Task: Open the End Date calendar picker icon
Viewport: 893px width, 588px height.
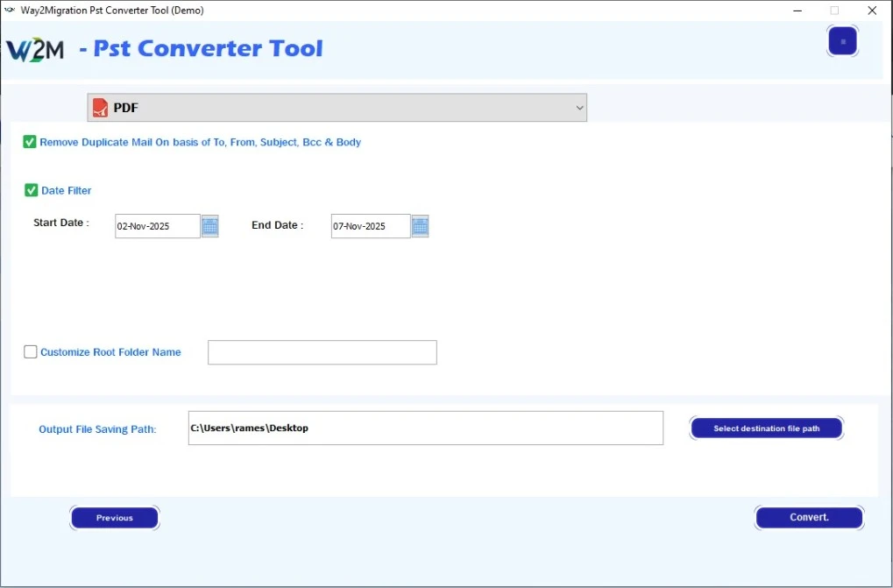Action: (x=420, y=226)
